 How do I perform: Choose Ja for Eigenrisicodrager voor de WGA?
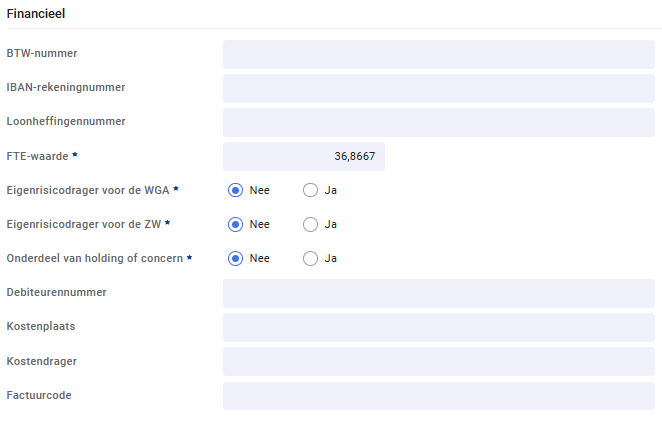tap(310, 190)
